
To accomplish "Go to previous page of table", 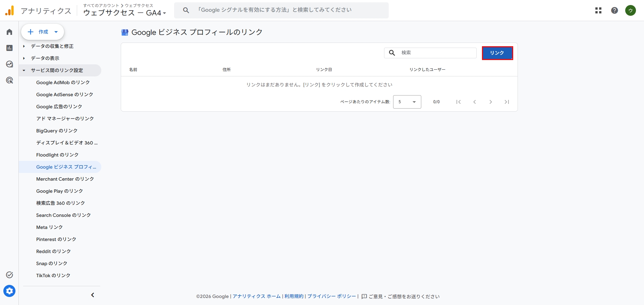I will pyautogui.click(x=475, y=102).
